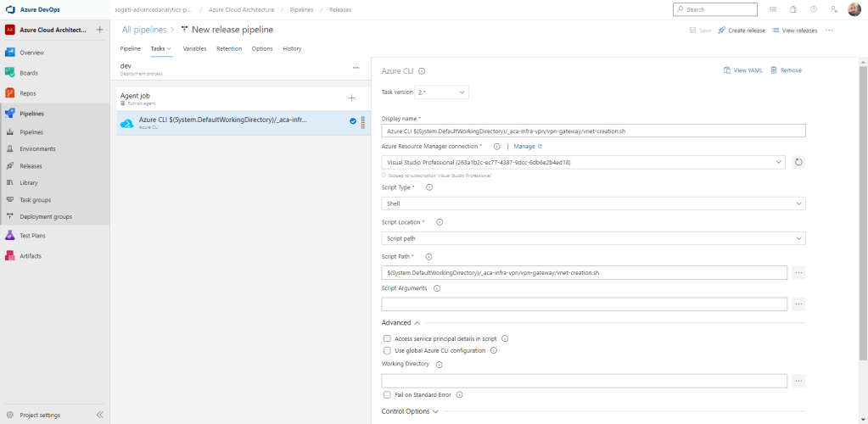
Task: Open the Task version dropdown
Action: click(x=442, y=92)
